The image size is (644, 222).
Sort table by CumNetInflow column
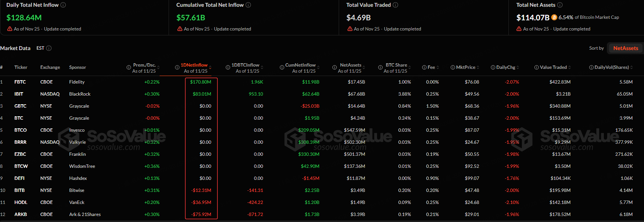tap(318, 67)
